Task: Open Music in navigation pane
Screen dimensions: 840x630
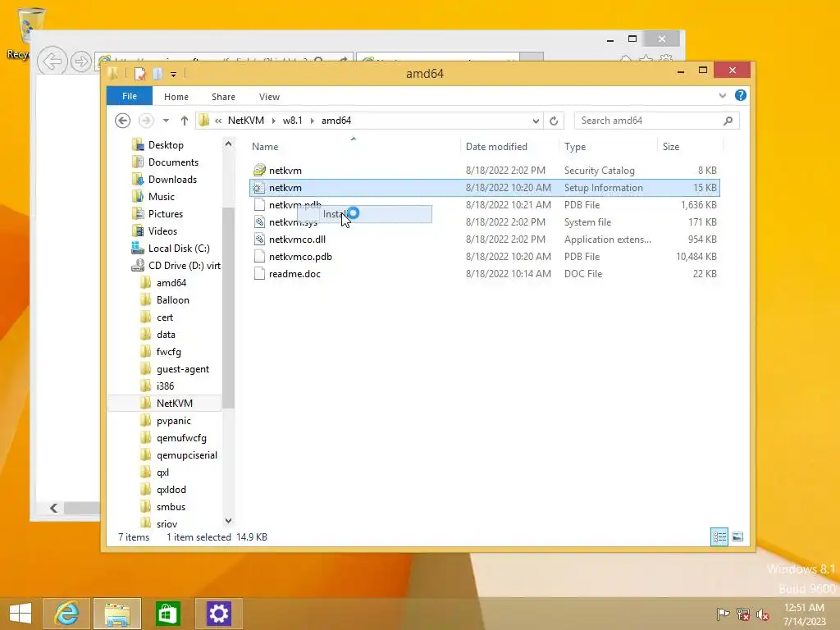Action: [x=162, y=197]
